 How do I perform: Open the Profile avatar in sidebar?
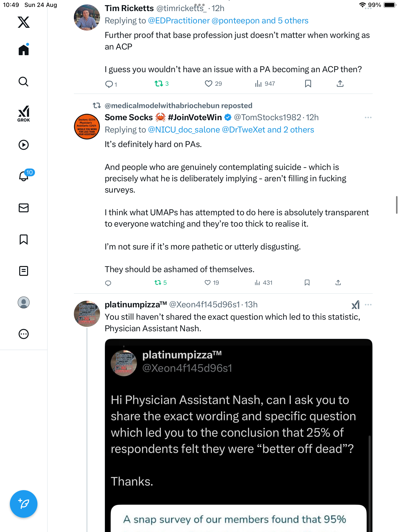(x=24, y=302)
